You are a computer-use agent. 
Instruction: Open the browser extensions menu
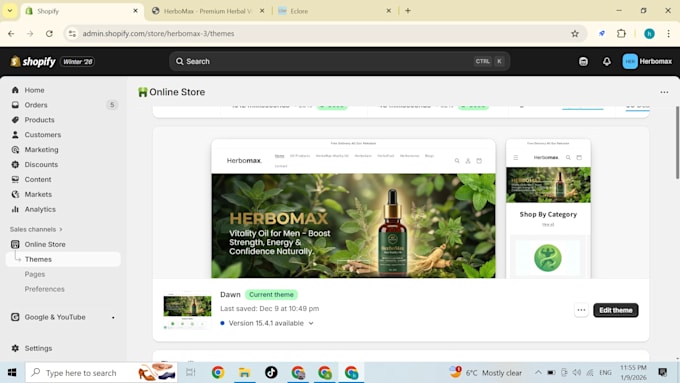621,33
